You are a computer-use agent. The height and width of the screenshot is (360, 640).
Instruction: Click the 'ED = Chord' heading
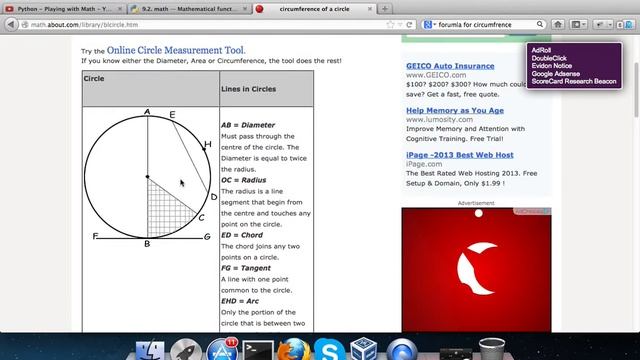click(x=242, y=235)
